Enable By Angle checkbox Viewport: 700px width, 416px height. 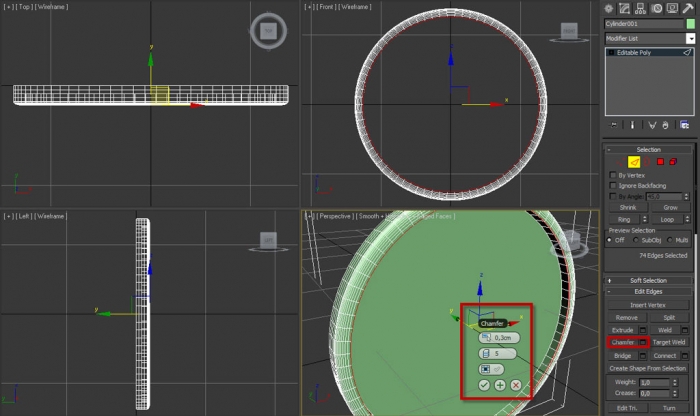click(613, 196)
